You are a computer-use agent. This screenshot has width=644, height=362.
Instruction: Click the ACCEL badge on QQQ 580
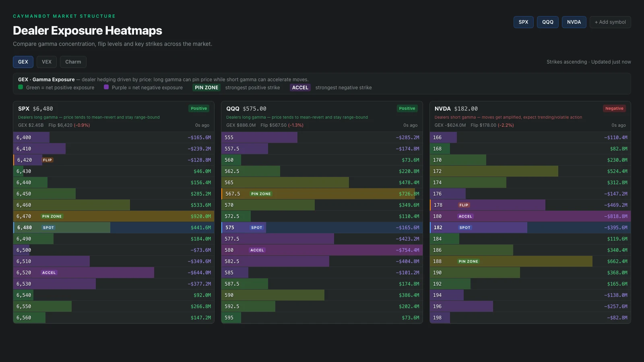(x=257, y=250)
